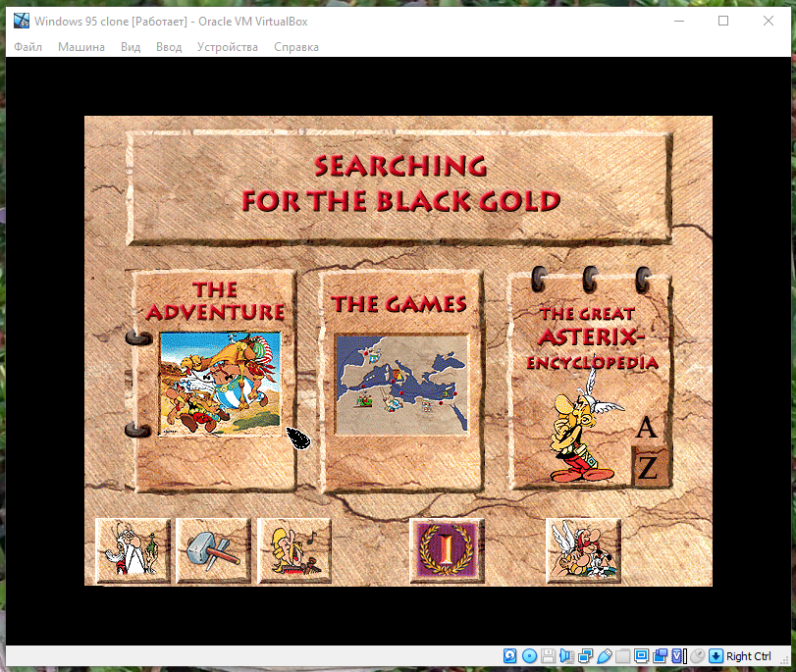Screen dimensions: 796x672
Task: Open The Adventure comic picture
Action: [220, 384]
